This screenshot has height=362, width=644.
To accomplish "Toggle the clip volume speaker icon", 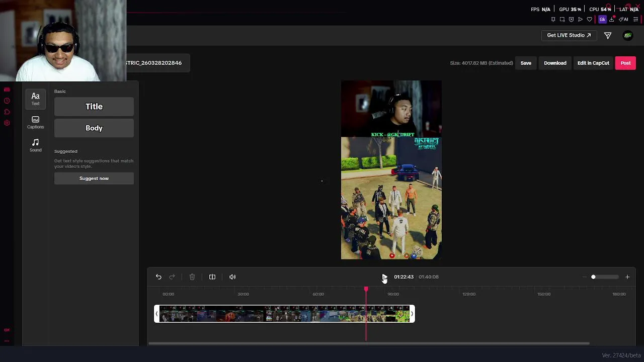I will point(232,277).
